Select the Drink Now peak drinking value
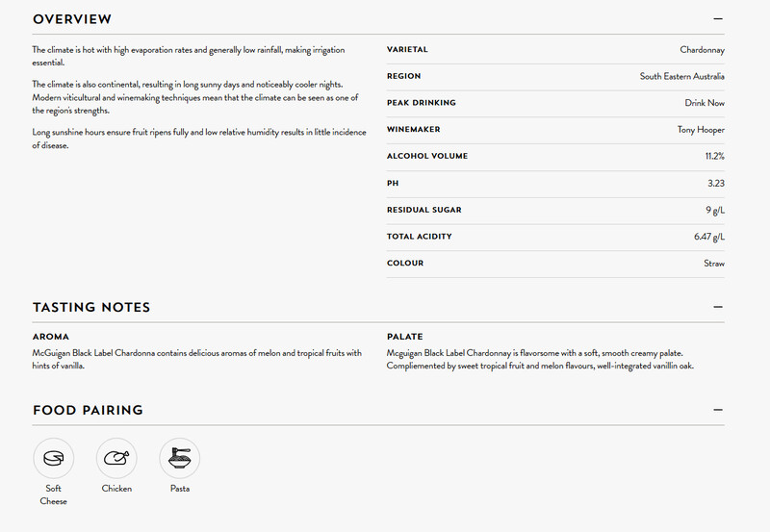The width and height of the screenshot is (770, 532). point(705,103)
